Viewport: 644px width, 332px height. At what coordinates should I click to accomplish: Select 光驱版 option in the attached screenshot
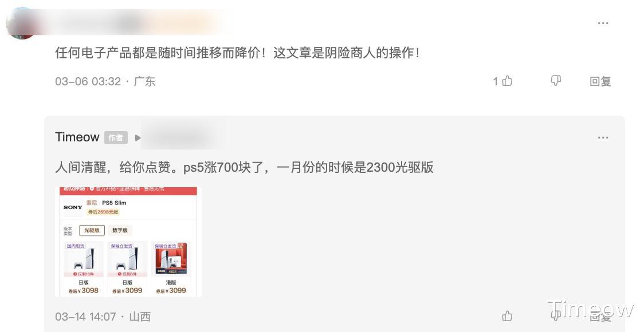(92, 230)
